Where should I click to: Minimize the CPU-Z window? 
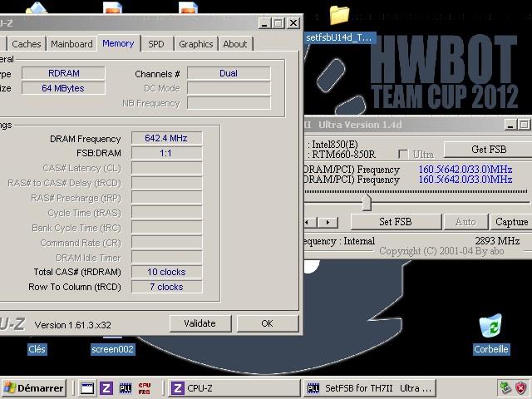pos(264,23)
